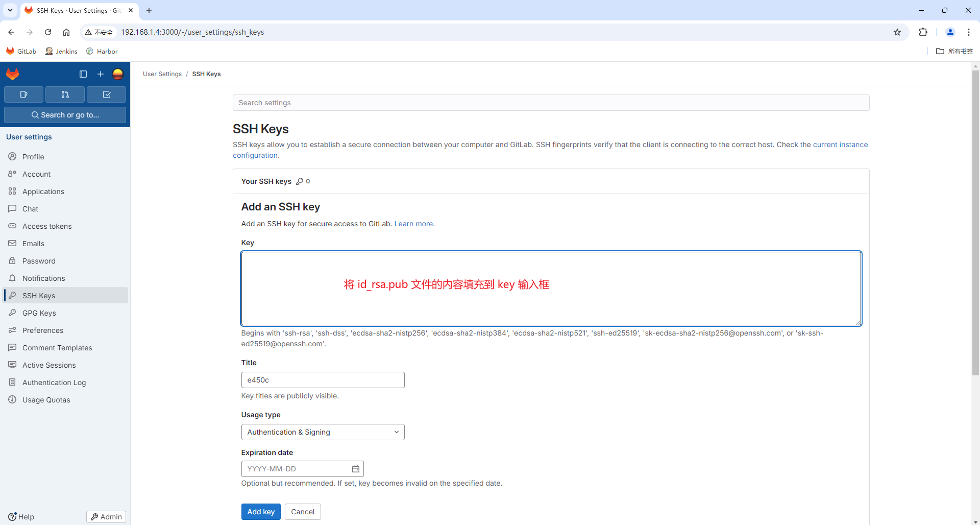Open the user avatar menu
980x525 pixels.
(x=118, y=74)
